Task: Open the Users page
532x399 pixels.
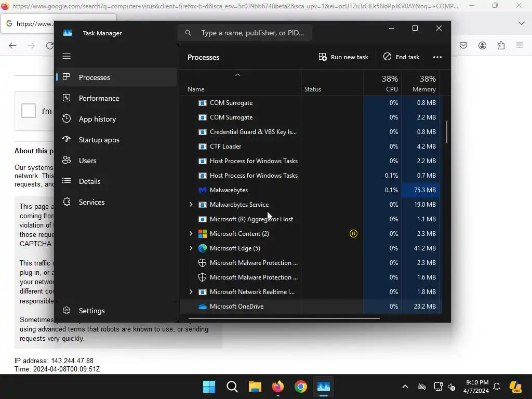Action: pos(117,161)
